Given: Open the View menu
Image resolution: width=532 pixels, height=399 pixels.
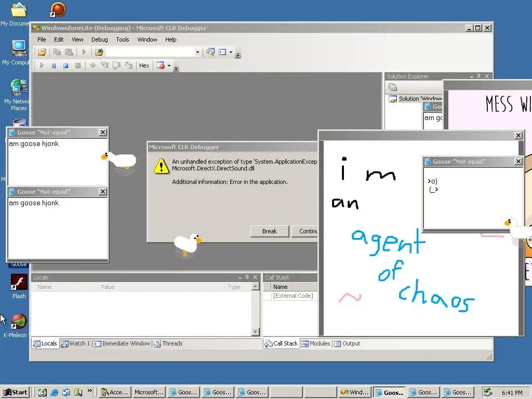Looking at the screenshot, I should pos(77,39).
